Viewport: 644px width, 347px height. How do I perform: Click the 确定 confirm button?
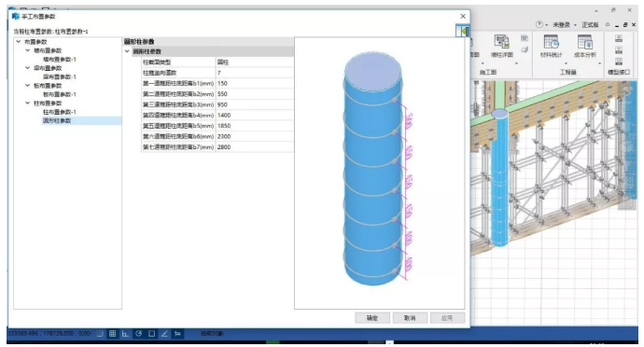pos(372,318)
